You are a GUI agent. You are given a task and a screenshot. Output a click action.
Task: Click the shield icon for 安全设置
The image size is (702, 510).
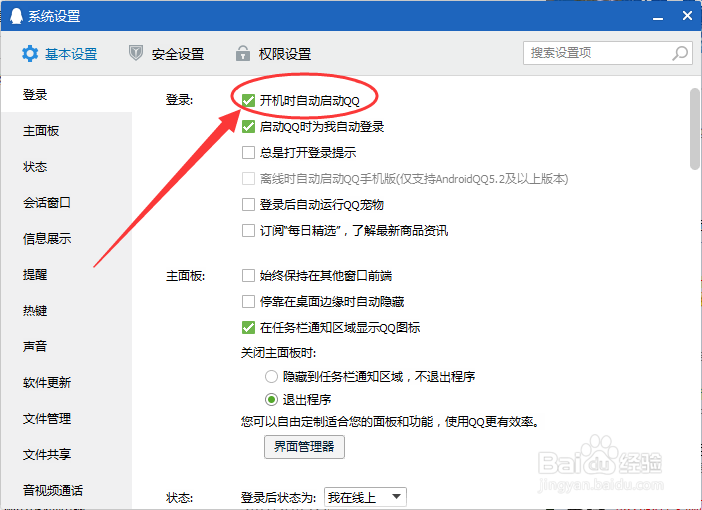(135, 53)
